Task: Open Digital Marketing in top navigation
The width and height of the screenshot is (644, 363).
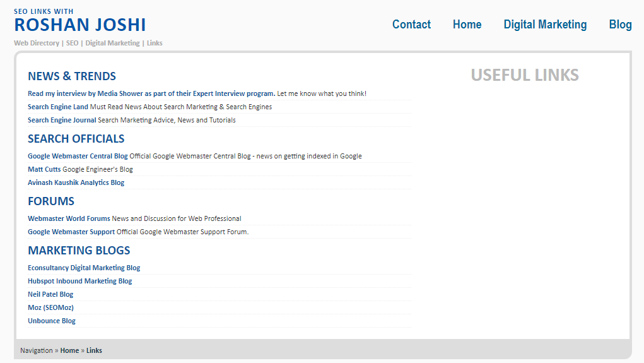Action: [x=545, y=25]
